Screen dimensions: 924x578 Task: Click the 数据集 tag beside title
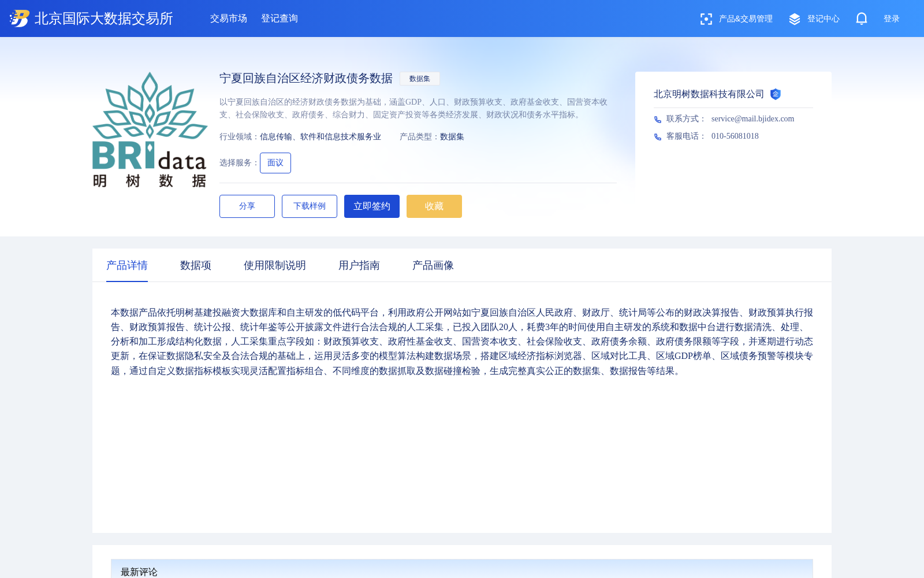point(420,79)
